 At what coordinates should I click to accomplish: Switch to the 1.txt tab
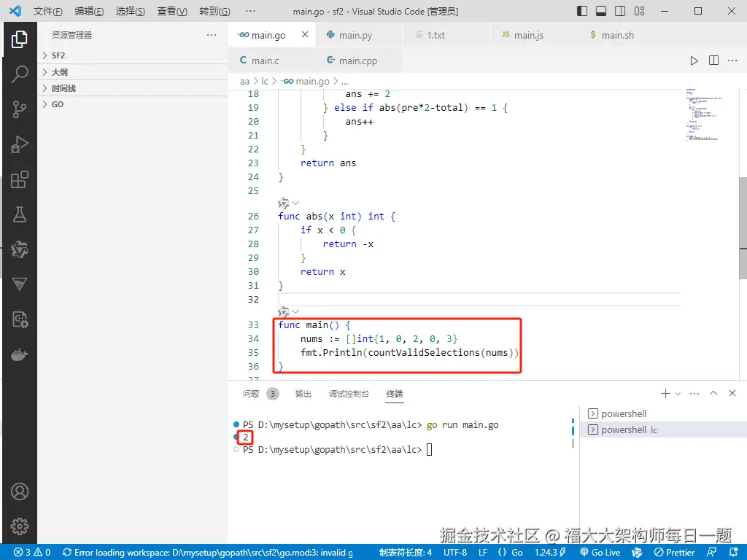pyautogui.click(x=446, y=35)
